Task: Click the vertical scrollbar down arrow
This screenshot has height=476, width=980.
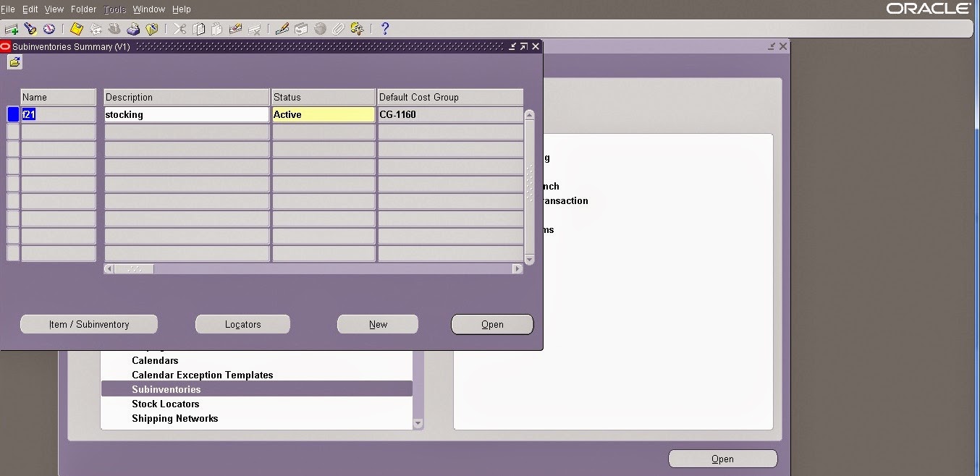Action: [529, 259]
